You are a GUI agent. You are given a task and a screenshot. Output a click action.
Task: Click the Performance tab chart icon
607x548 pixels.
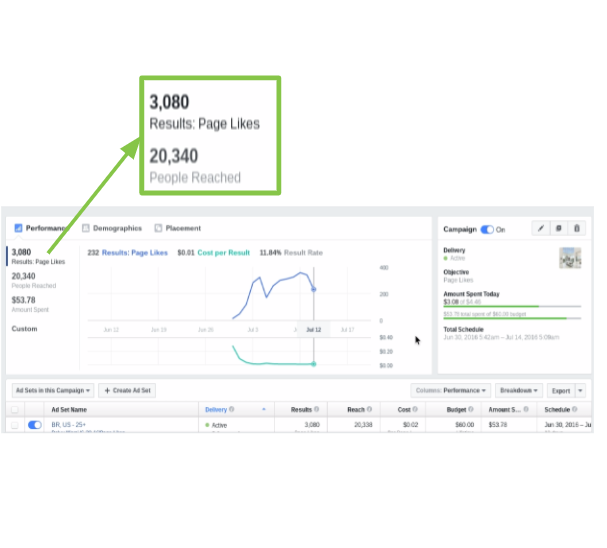[x=18, y=228]
